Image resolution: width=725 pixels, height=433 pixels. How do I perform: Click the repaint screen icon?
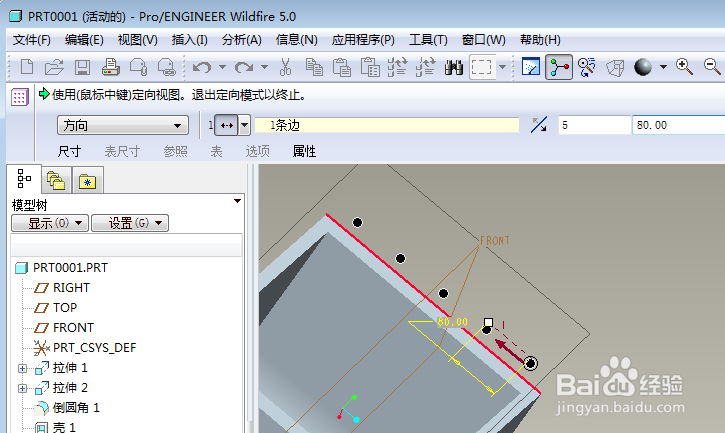point(531,68)
